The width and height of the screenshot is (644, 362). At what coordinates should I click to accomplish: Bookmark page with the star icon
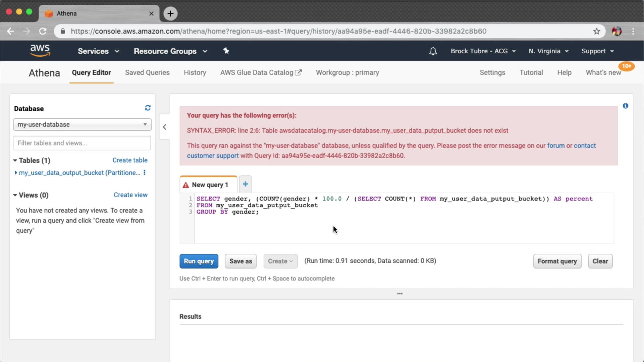coord(596,31)
